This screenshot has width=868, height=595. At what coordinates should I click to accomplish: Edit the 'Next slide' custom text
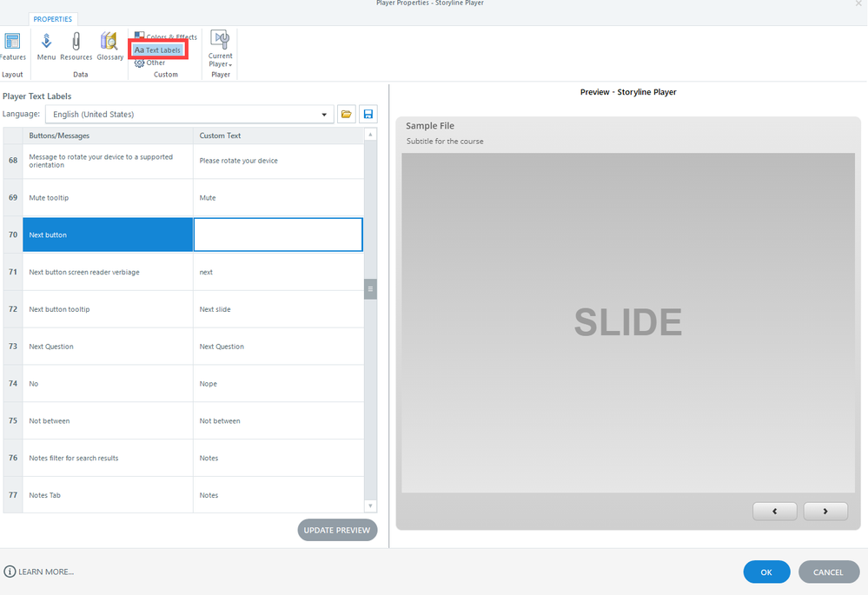point(278,309)
